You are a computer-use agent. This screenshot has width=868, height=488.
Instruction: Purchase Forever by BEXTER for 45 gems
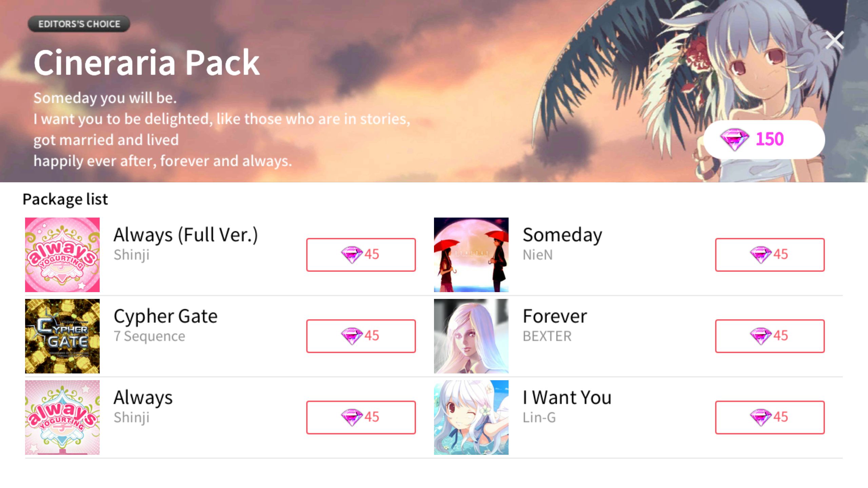770,336
